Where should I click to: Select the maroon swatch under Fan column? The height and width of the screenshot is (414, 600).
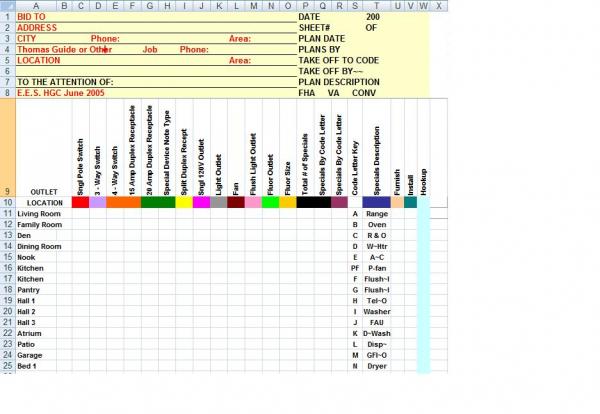click(x=236, y=202)
